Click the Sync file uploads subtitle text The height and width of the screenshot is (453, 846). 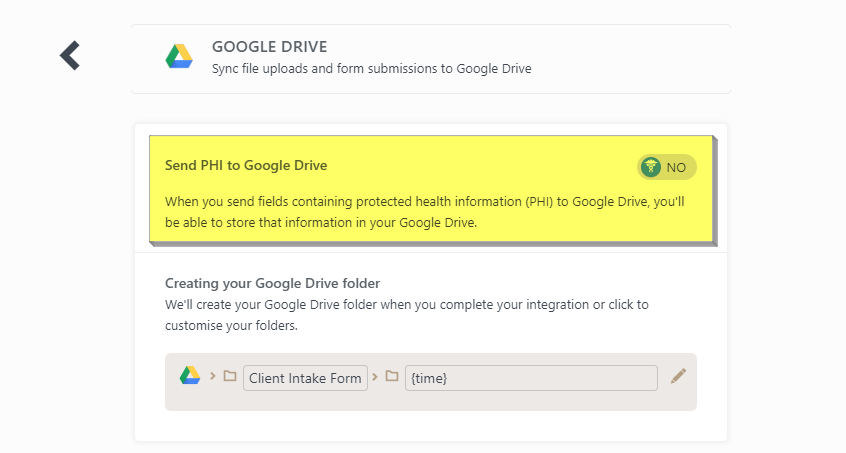click(x=371, y=69)
